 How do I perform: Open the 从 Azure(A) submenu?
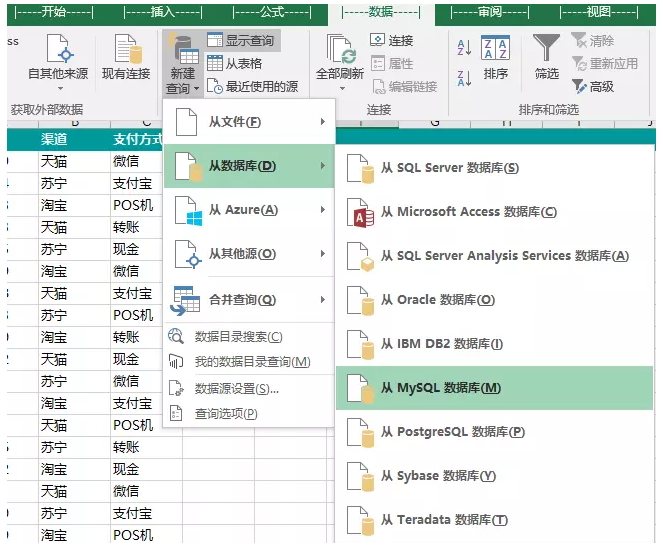tap(249, 210)
